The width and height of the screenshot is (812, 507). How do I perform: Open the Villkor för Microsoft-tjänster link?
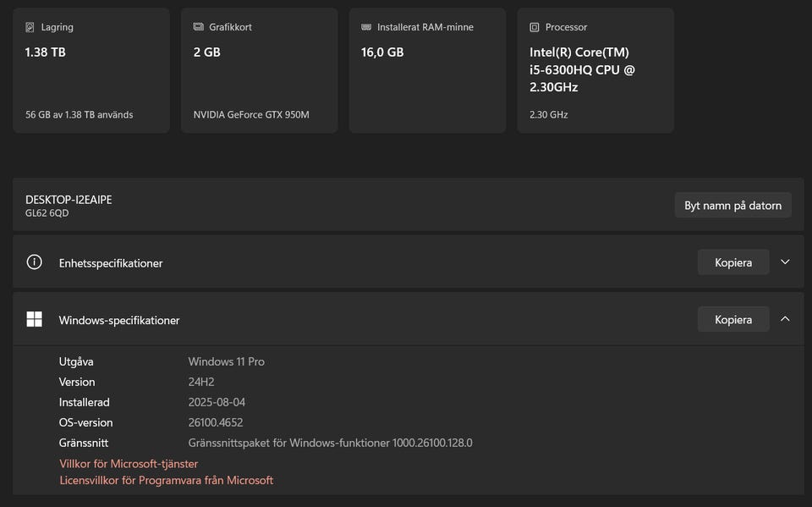pos(129,464)
